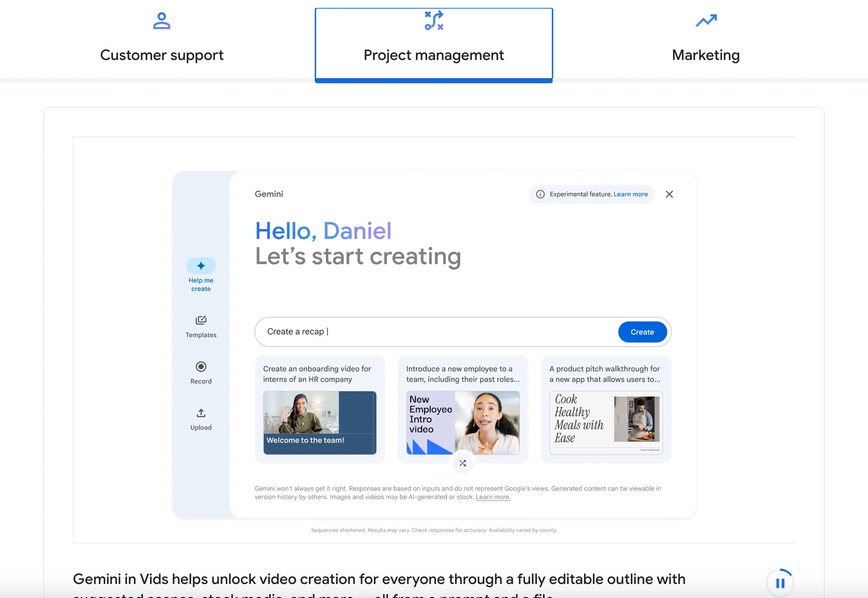Image resolution: width=868 pixels, height=598 pixels.
Task: Open the Marketing tab
Action: tap(705, 55)
